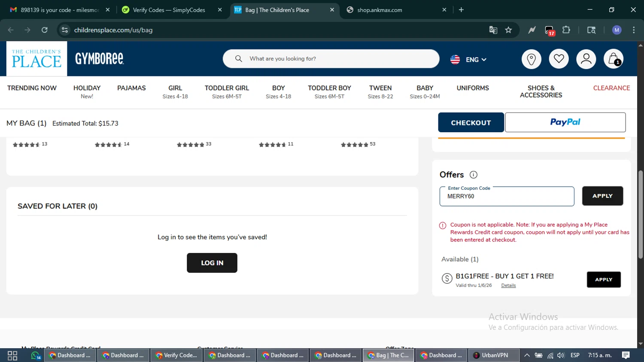Image resolution: width=644 pixels, height=362 pixels.
Task: Click the browser address bar URL
Action: [113, 30]
